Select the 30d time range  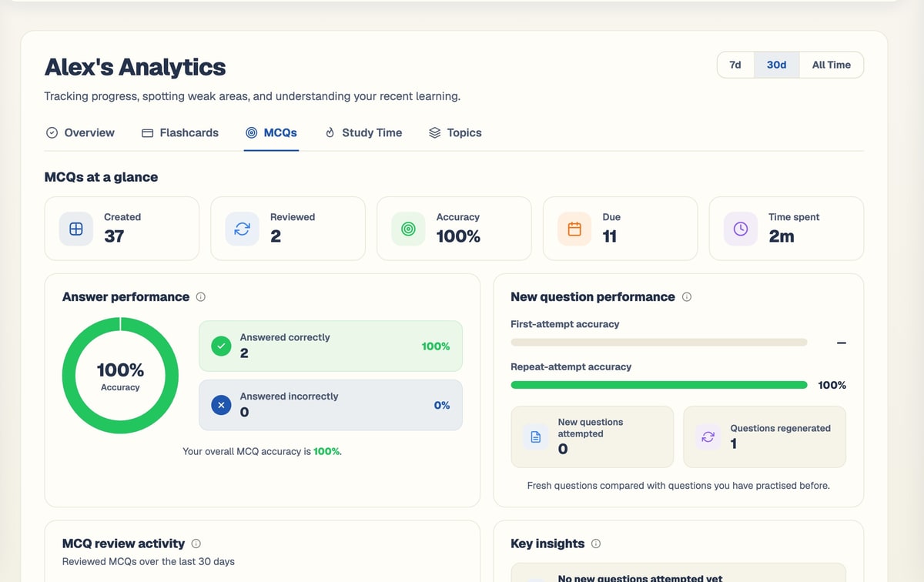coord(776,65)
